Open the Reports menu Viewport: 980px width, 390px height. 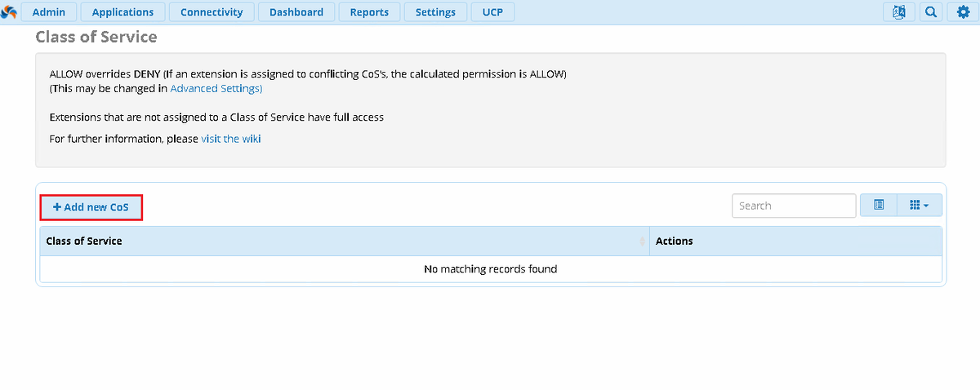(369, 12)
